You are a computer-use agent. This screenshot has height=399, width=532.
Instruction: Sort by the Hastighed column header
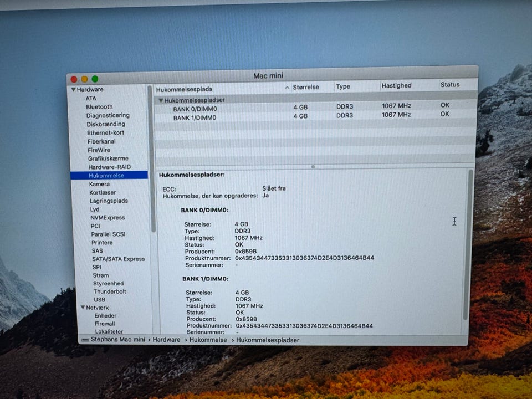click(x=397, y=85)
